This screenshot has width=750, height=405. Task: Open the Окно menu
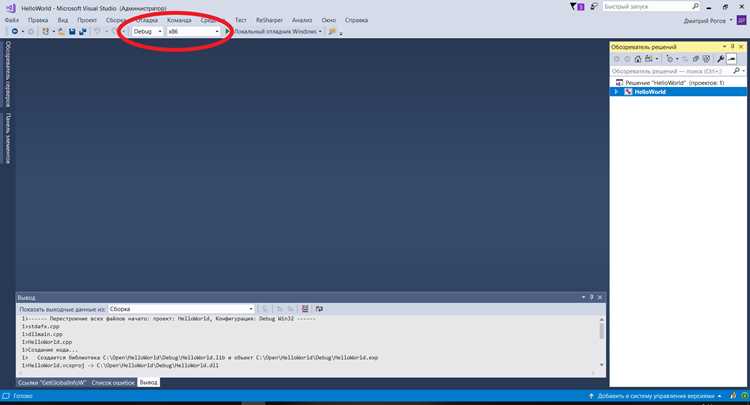pos(329,20)
